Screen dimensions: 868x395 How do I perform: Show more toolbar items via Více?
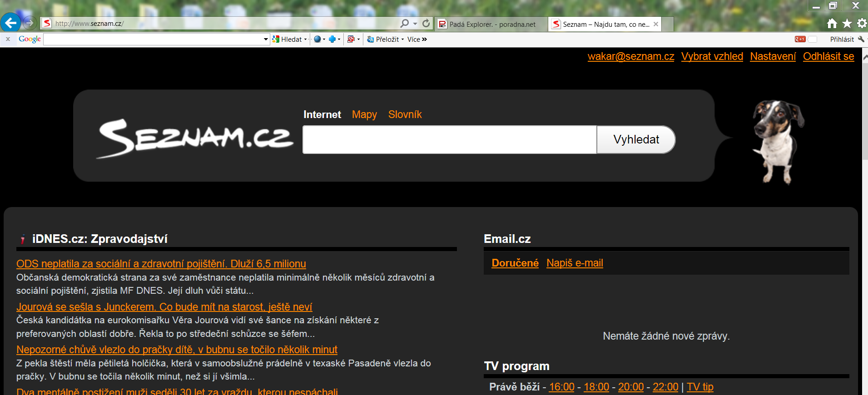click(417, 39)
